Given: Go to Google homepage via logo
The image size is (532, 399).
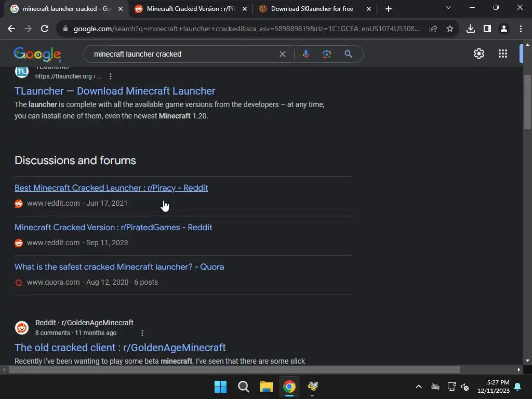Looking at the screenshot, I should [37, 54].
